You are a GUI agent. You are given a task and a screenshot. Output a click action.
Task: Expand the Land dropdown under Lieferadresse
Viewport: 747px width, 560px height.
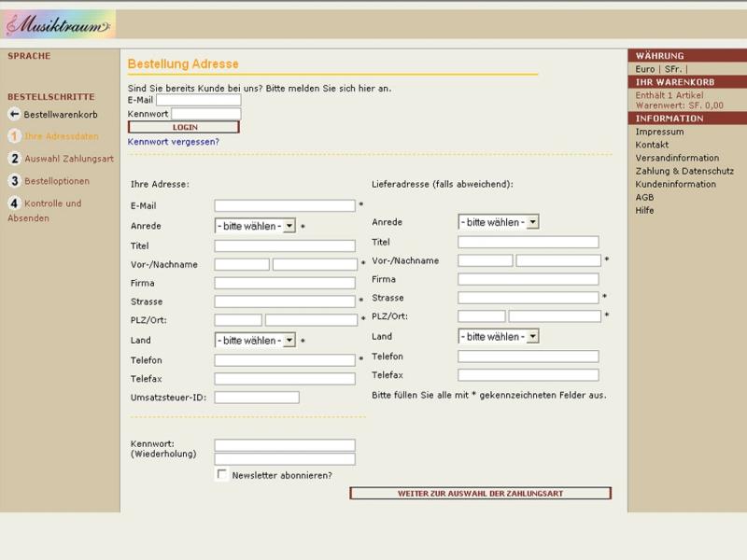[x=499, y=336]
